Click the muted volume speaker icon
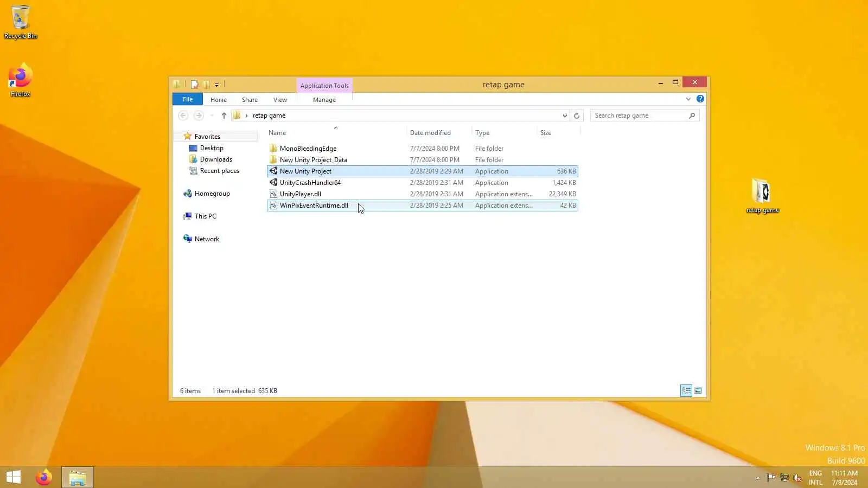The image size is (868, 488). coord(797,478)
